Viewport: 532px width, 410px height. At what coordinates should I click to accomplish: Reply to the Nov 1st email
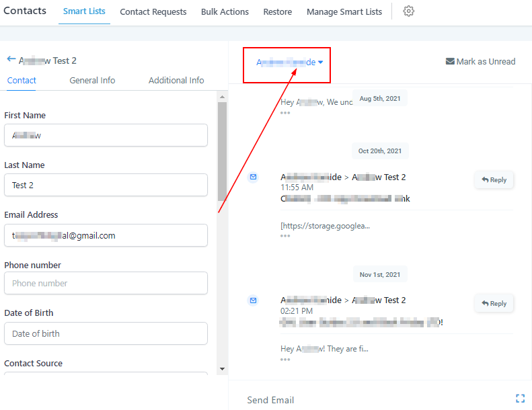click(494, 303)
